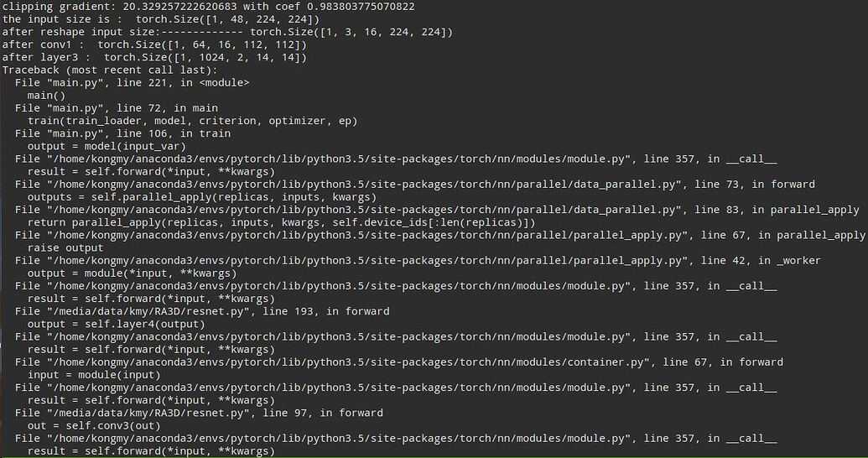
Task: Click the data_parallel.py line 73 path
Action: point(414,185)
